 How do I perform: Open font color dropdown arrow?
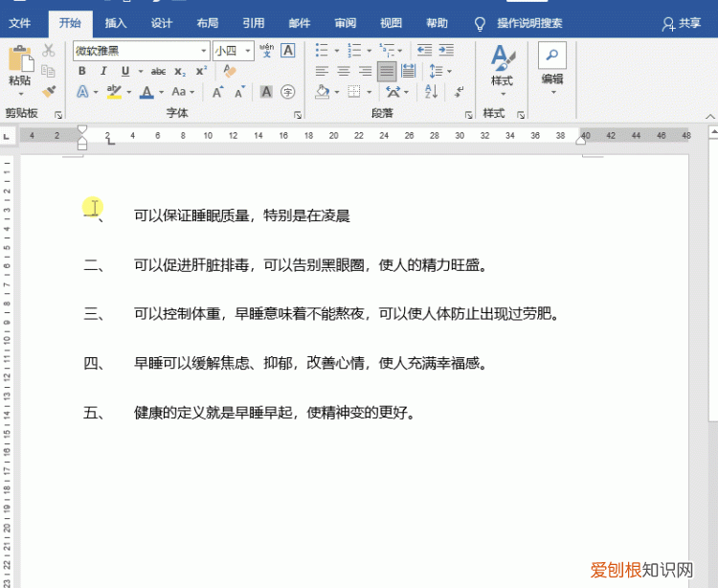(161, 93)
